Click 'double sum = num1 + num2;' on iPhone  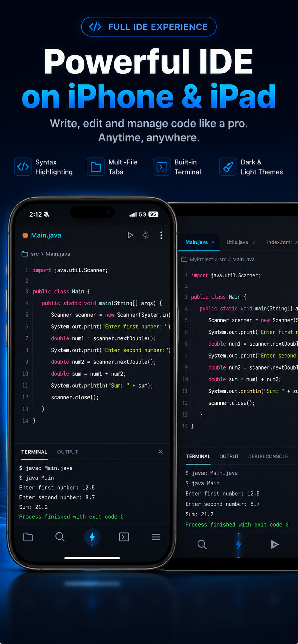point(88,374)
